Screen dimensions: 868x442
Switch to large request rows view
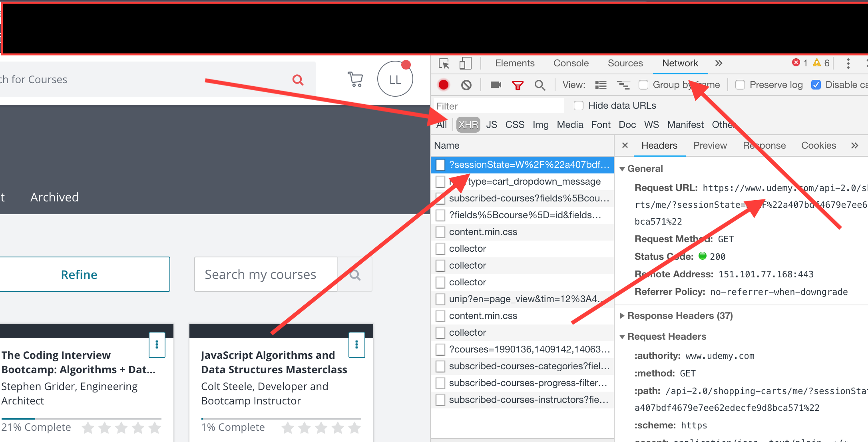click(x=601, y=85)
